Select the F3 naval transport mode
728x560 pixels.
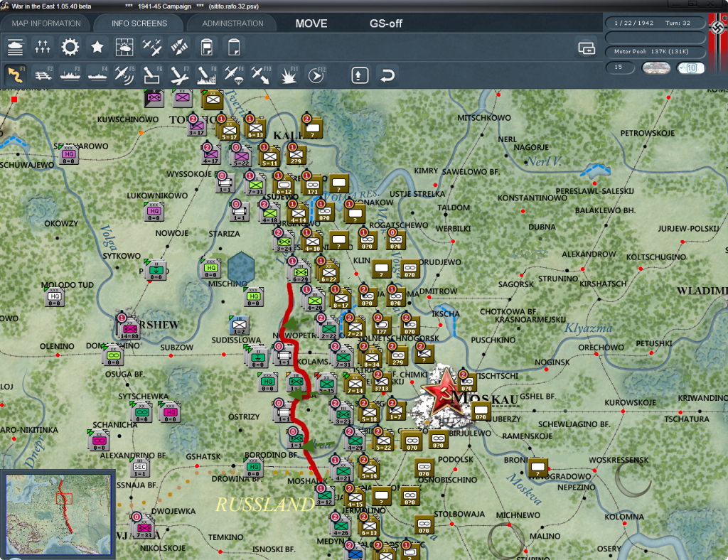70,75
